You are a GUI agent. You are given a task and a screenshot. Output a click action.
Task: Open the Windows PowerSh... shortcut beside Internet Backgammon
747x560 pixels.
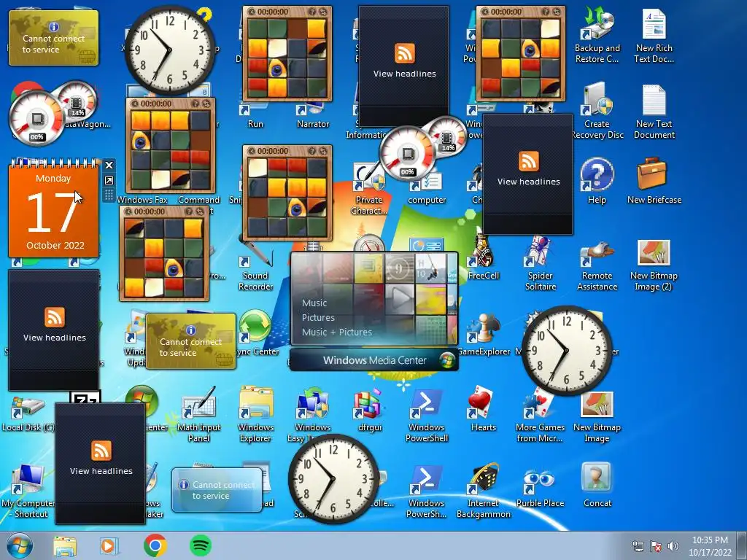[426, 491]
